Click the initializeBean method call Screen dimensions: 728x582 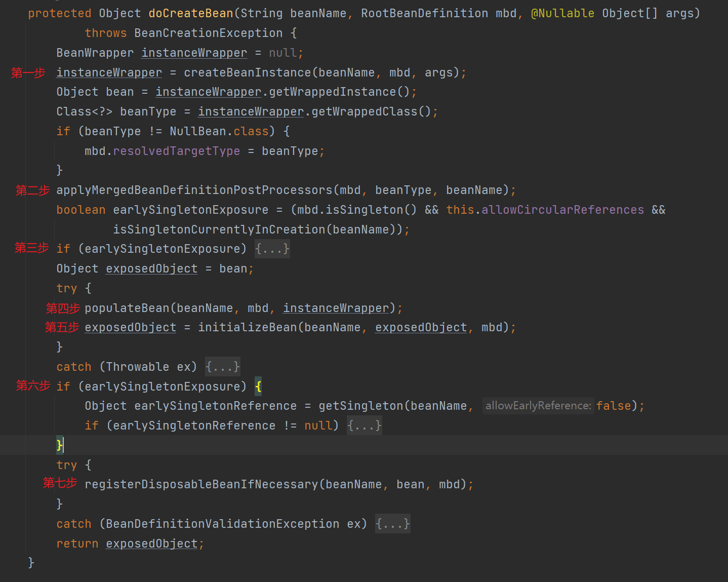[247, 328]
